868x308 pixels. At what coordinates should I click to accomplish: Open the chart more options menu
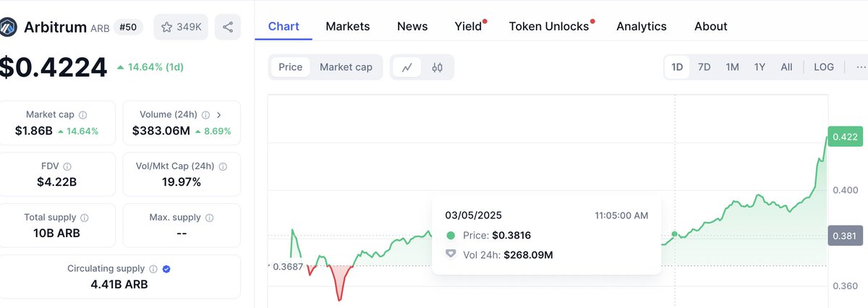(860, 67)
